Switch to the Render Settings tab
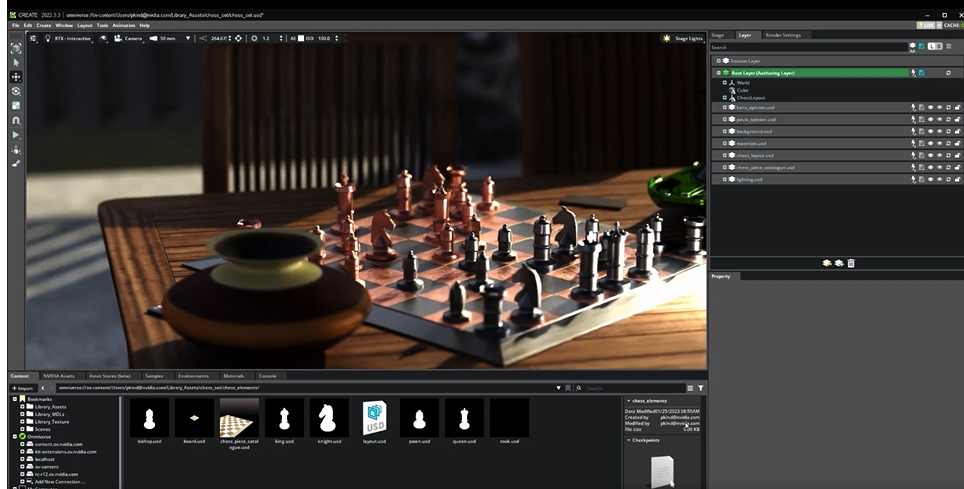 (x=782, y=35)
